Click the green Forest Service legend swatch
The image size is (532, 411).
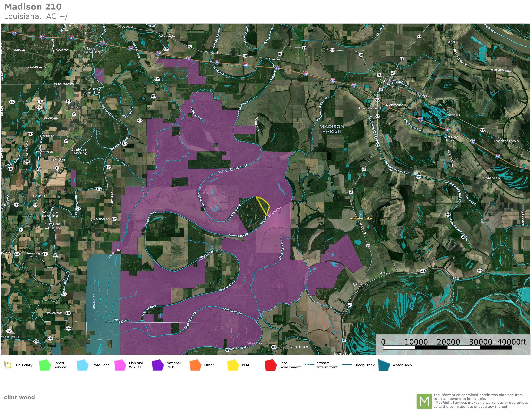click(x=45, y=365)
